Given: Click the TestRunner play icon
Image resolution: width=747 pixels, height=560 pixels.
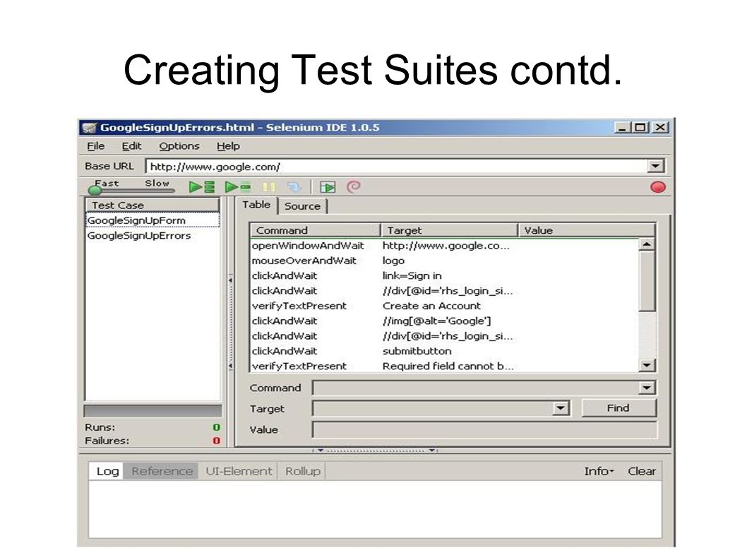Looking at the screenshot, I should click(328, 187).
